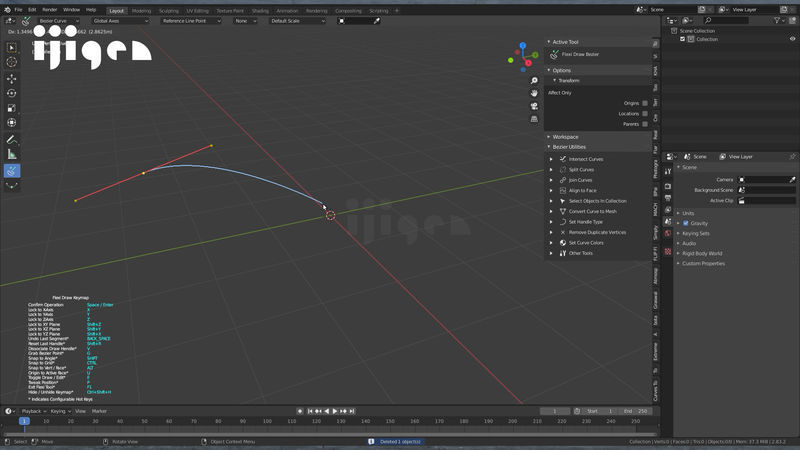Open the Render properties tab icon

click(x=668, y=186)
